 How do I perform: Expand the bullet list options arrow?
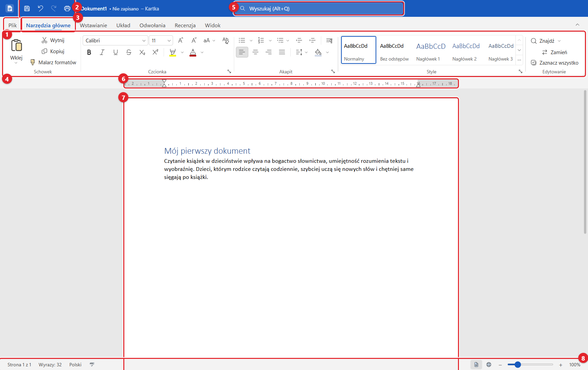point(251,41)
